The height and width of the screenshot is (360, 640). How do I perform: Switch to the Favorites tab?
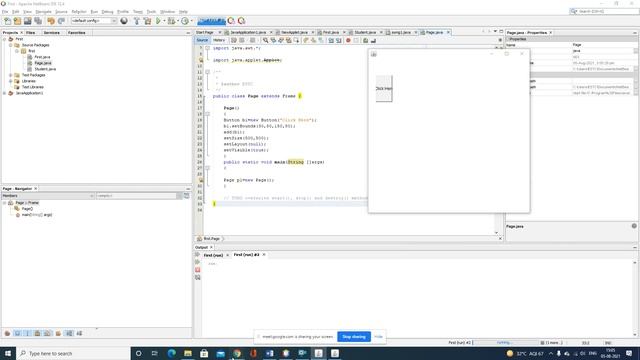[76, 33]
